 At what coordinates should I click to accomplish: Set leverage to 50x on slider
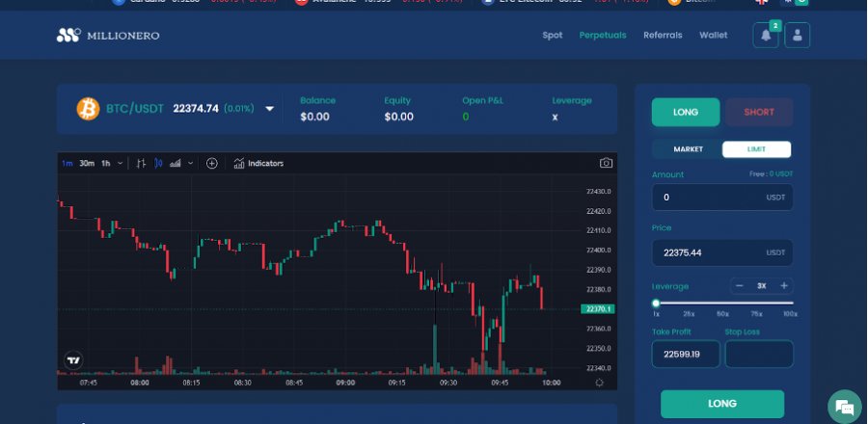click(722, 314)
